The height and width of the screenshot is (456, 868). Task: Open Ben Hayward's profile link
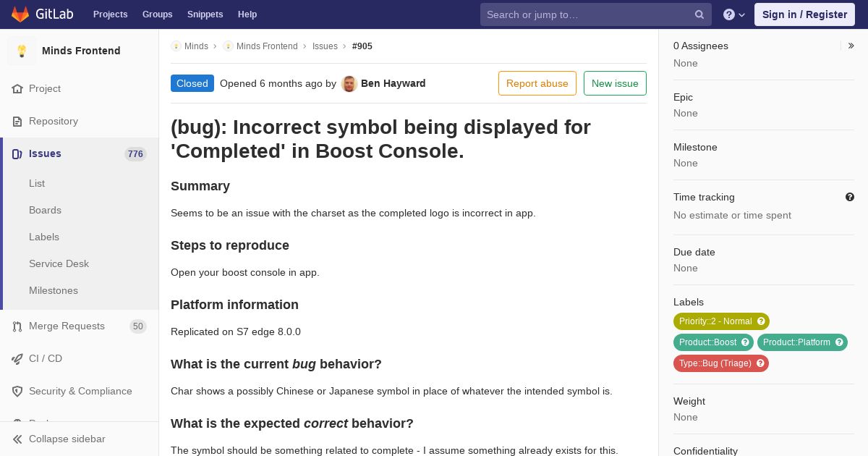click(x=393, y=83)
